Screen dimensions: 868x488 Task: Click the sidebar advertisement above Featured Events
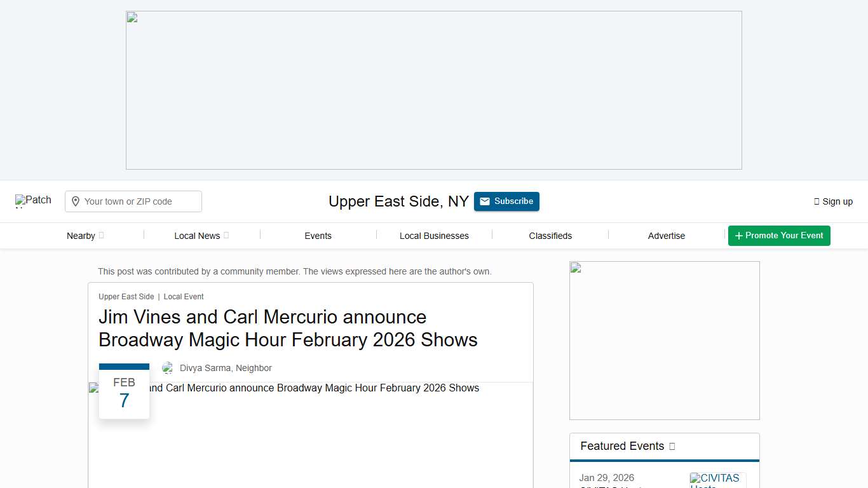coord(664,341)
